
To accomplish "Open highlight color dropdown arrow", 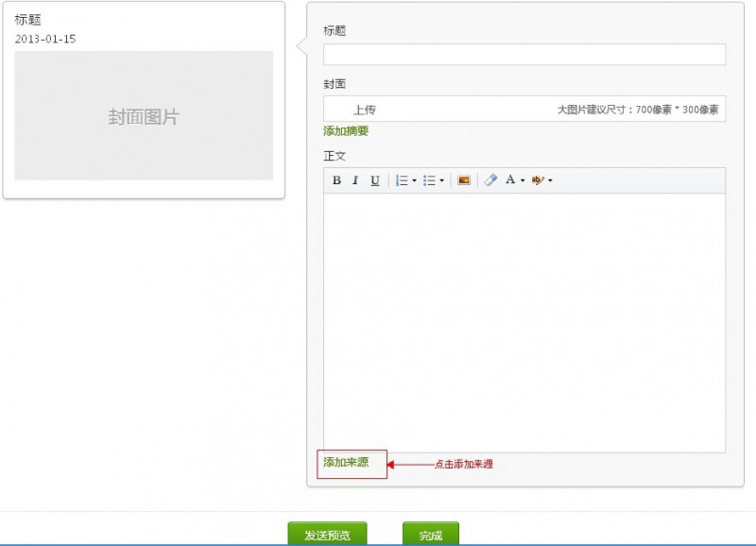I will [x=550, y=180].
